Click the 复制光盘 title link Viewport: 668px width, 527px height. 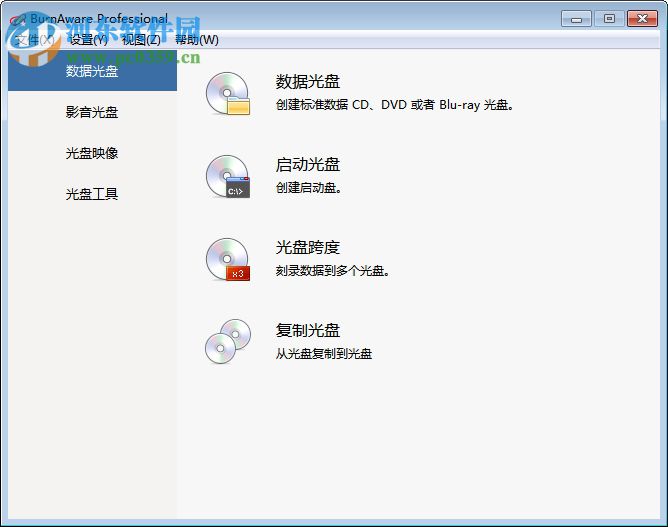coord(308,330)
